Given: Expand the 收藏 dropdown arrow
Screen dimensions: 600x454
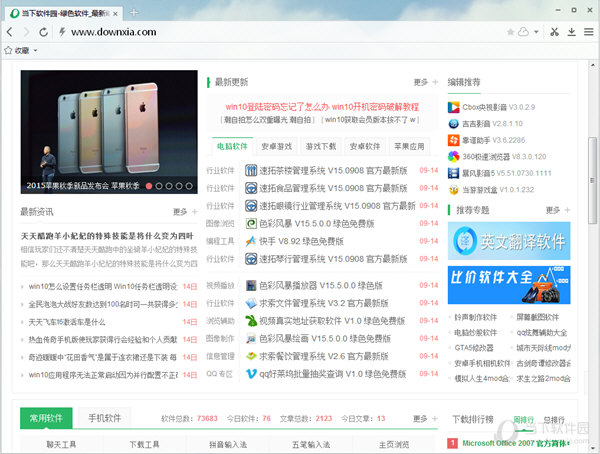Looking at the screenshot, I should tap(35, 51).
